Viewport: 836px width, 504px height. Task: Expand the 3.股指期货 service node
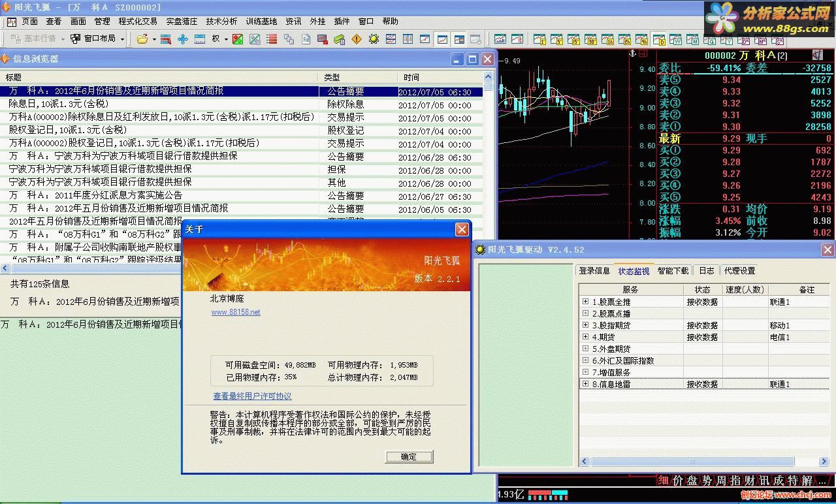click(x=585, y=325)
